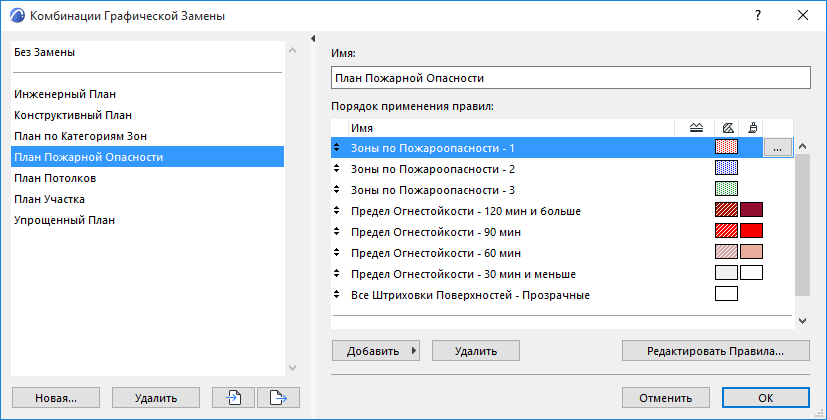This screenshot has height=420, width=827.
Task: Click fill swatch for Зоны по Пожароопасности - 3
Action: pyautogui.click(x=726, y=190)
